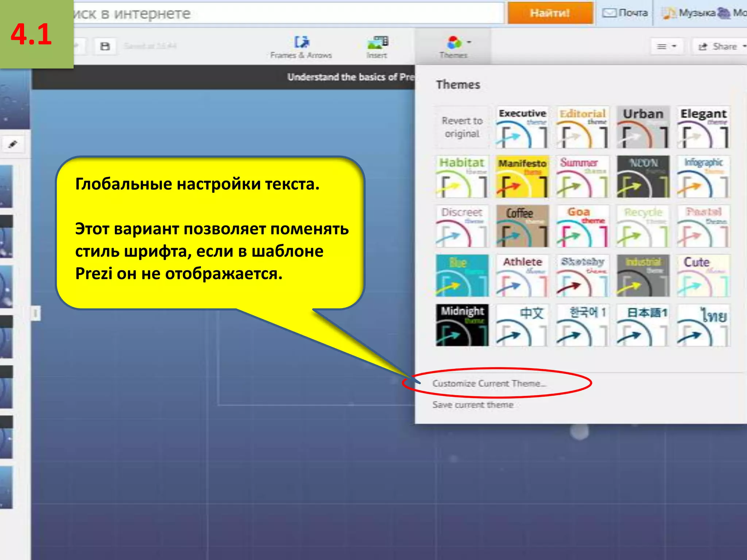Click the pencil edit path icon

click(13, 144)
